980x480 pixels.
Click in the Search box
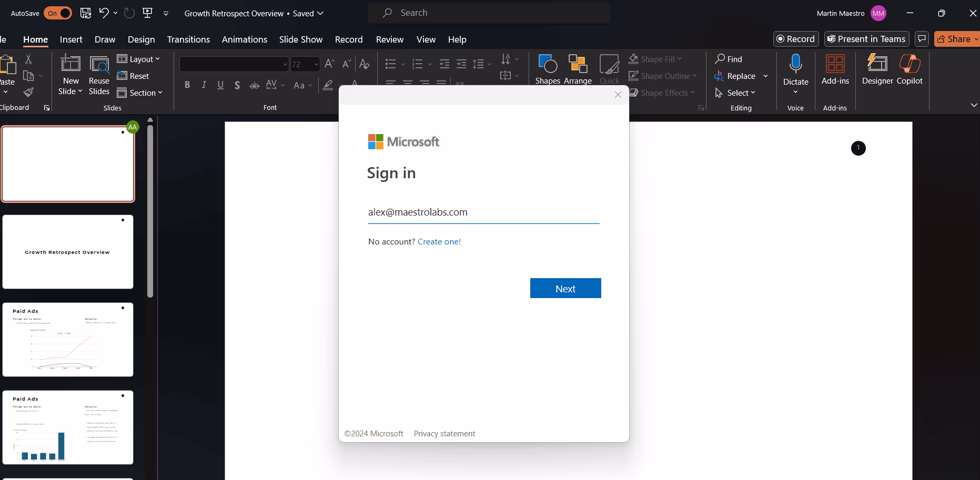pyautogui.click(x=489, y=13)
